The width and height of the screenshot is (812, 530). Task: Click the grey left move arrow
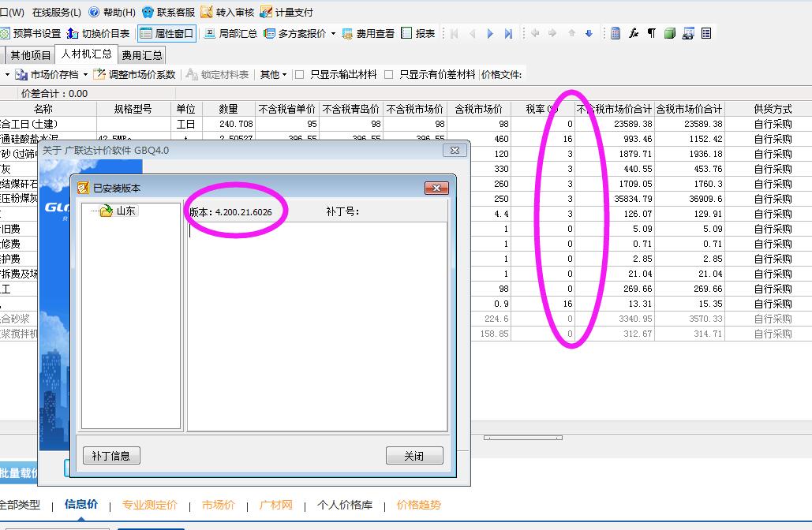[535, 33]
